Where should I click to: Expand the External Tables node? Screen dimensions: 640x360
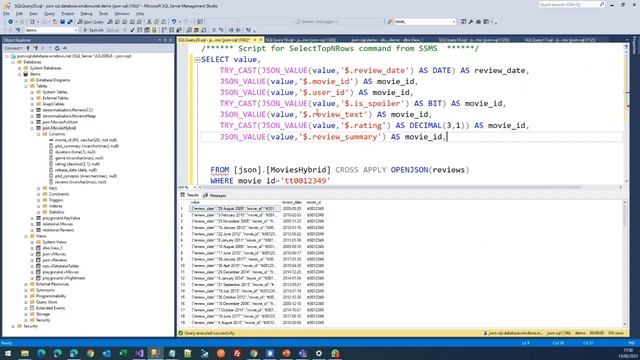pos(32,98)
